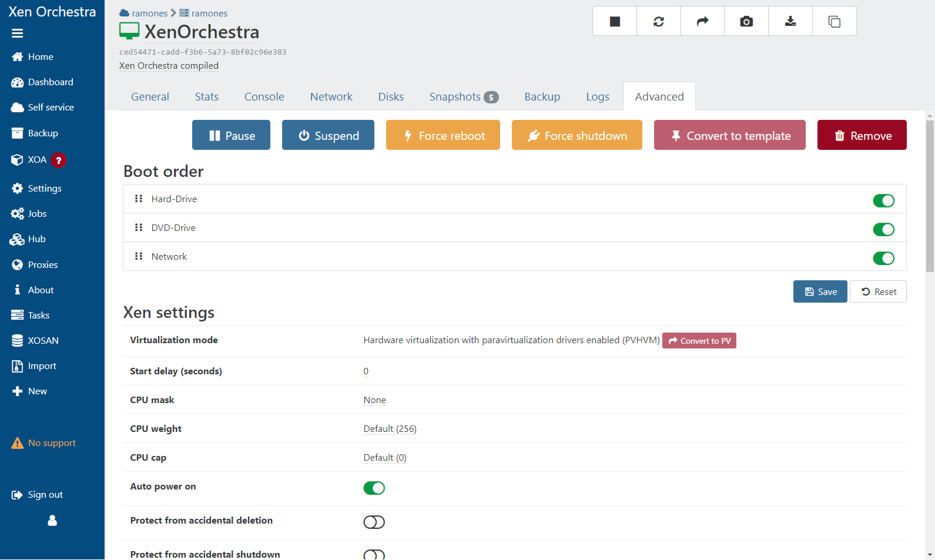Edit the Start delay value 0

(366, 371)
